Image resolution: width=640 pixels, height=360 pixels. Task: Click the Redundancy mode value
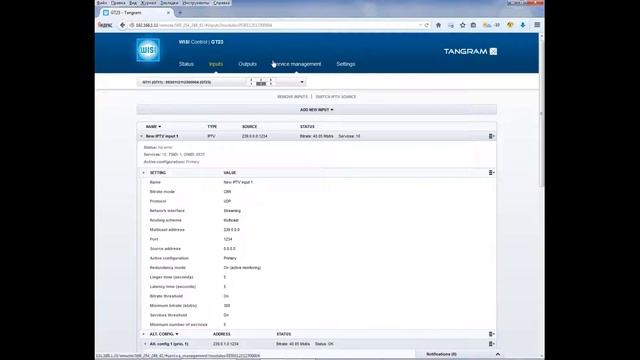(x=242, y=268)
